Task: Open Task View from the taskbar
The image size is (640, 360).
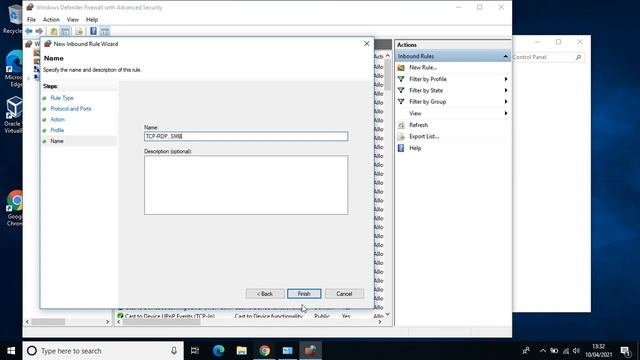Action: [x=195, y=351]
